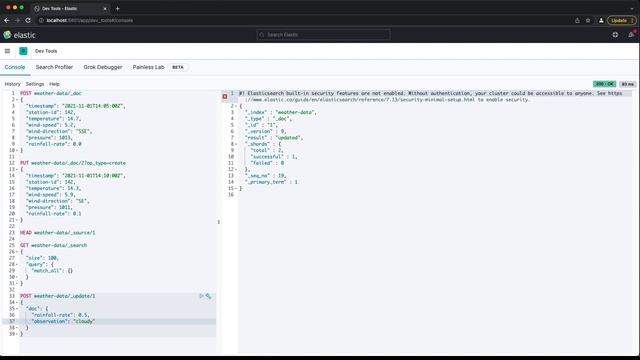Click the Dev Tools breadcrumb
Screen dimensions: 640x360
click(x=46, y=51)
